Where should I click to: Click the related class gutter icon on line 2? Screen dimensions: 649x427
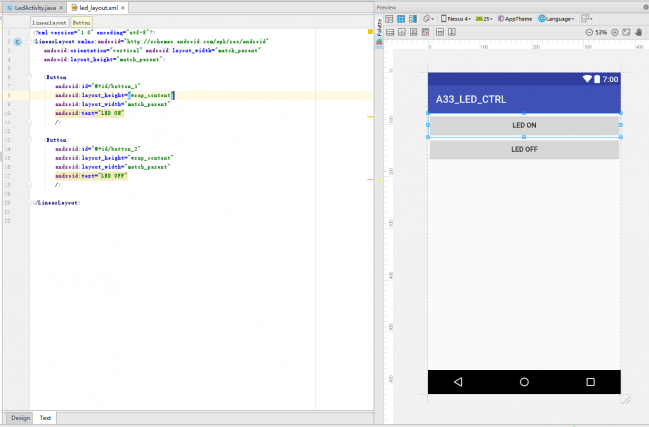click(18, 41)
